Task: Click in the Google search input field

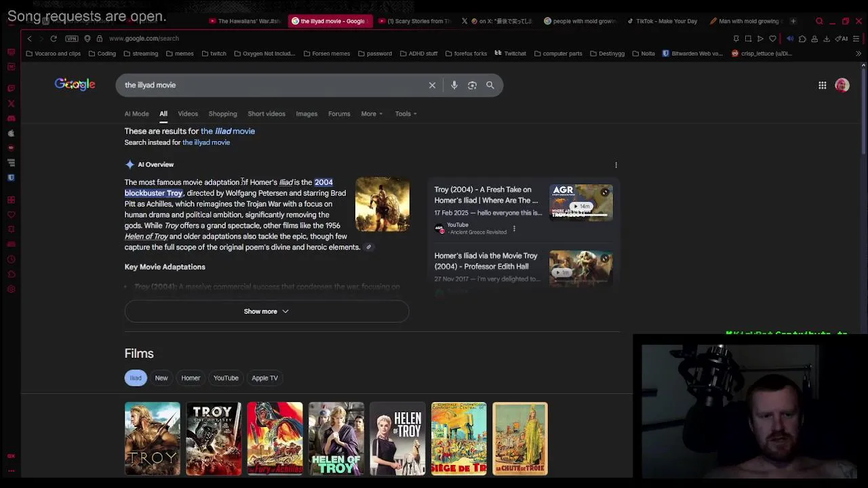Action: pos(271,85)
